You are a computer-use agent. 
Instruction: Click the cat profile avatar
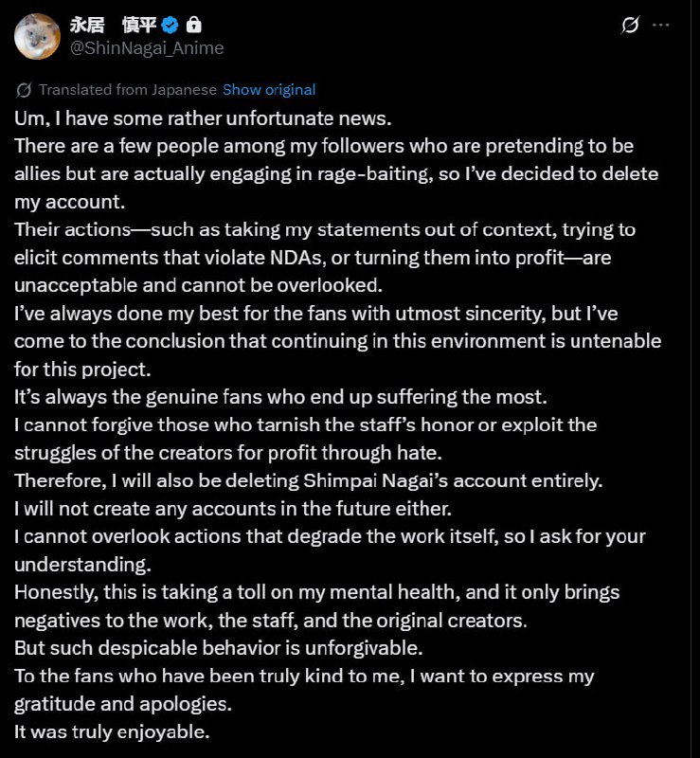(x=38, y=36)
